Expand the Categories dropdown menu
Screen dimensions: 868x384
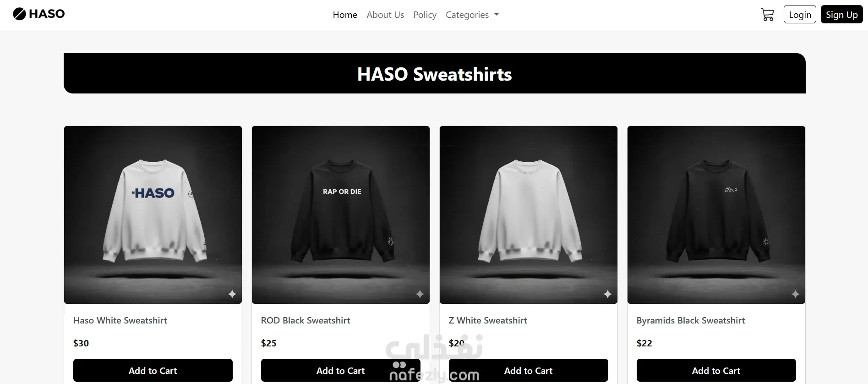tap(472, 15)
